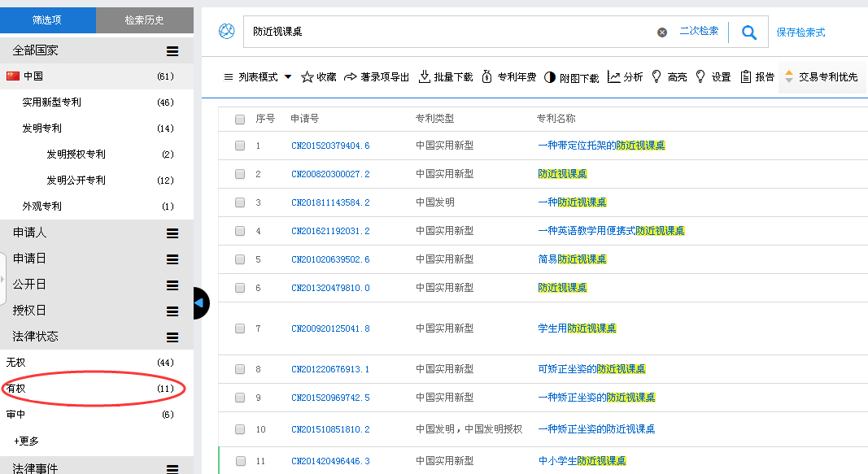Expand the 申请人 filter section
Image resolution: width=868 pixels, height=474 pixels.
point(172,233)
